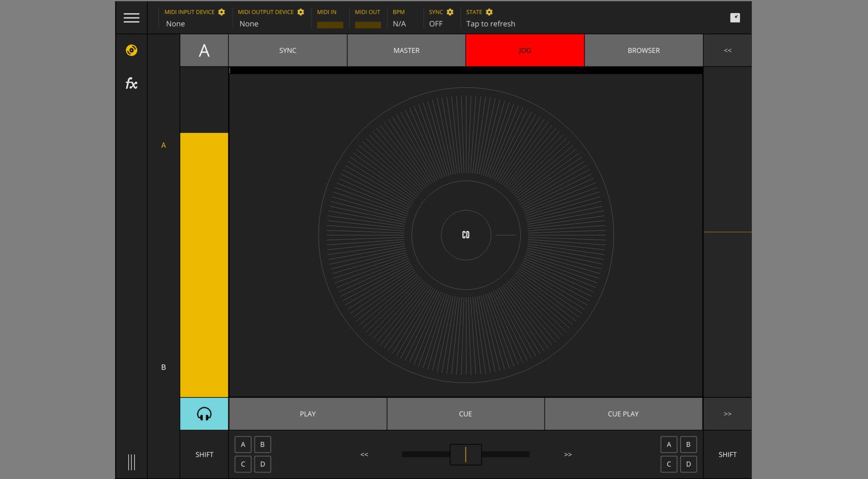The image size is (868, 479).
Task: Open MIDI output device settings gear
Action: [300, 12]
